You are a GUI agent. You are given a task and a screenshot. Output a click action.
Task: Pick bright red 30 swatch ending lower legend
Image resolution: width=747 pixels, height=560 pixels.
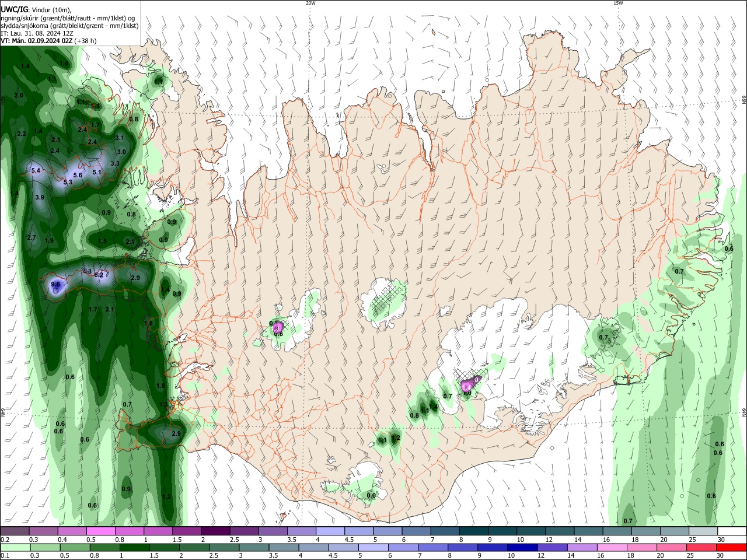[x=732, y=547]
